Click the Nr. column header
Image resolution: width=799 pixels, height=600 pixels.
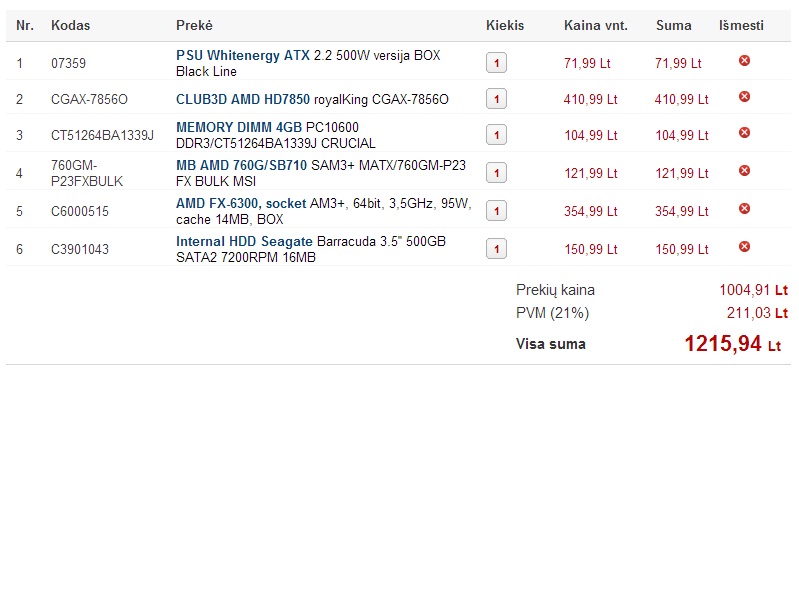[25, 25]
